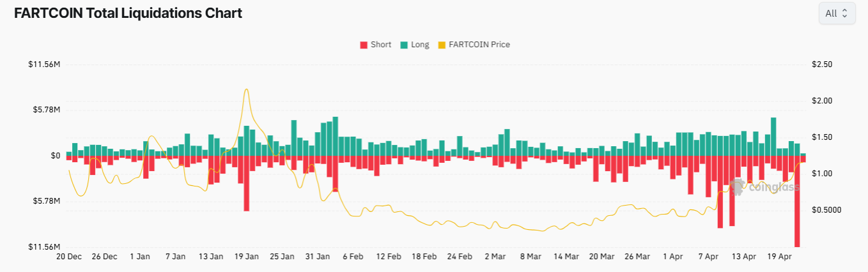The width and height of the screenshot is (868, 272).
Task: Click the 13 Jan date label
Action: coord(211,257)
